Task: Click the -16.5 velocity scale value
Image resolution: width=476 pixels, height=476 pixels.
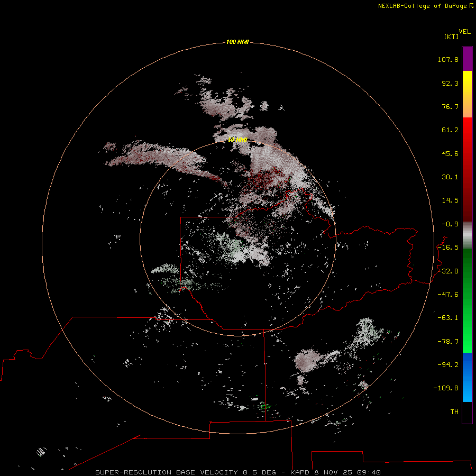Action: [x=448, y=248]
